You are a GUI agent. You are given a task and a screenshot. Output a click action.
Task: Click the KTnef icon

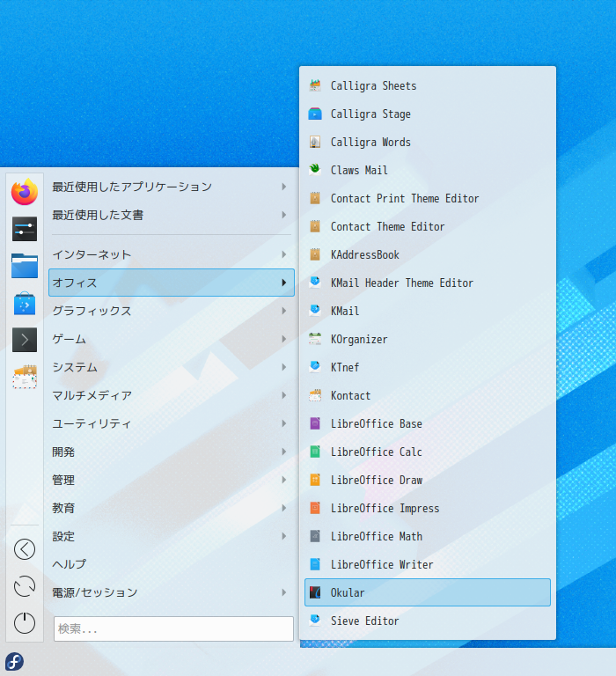pos(315,367)
